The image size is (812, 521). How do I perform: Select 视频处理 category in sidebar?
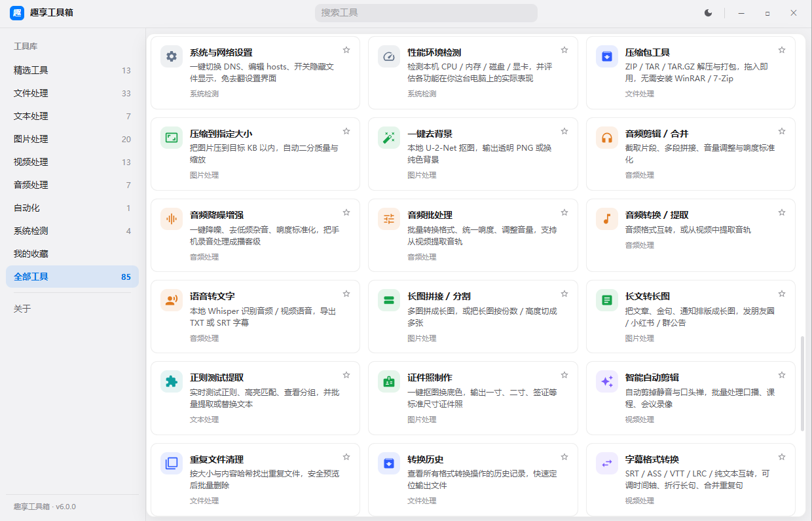pos(72,162)
